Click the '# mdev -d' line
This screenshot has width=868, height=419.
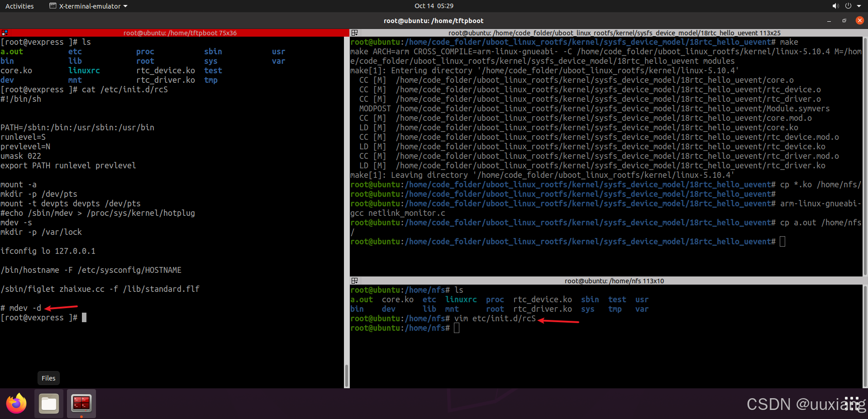pyautogui.click(x=21, y=308)
